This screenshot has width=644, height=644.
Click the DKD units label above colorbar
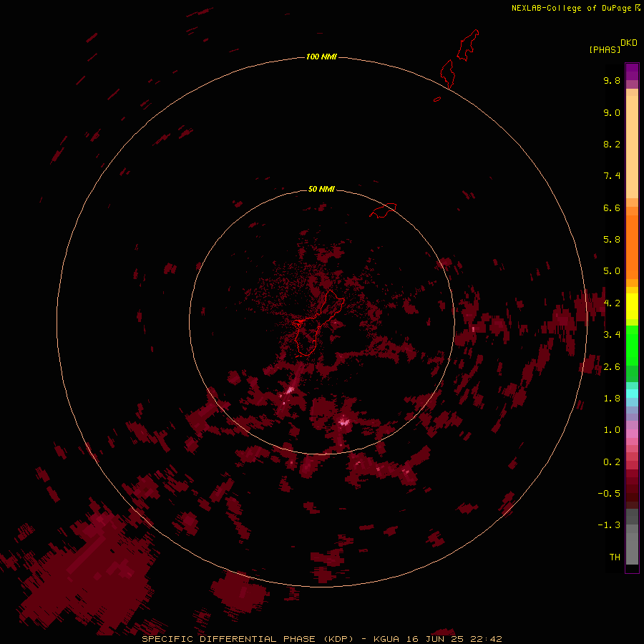tap(628, 43)
